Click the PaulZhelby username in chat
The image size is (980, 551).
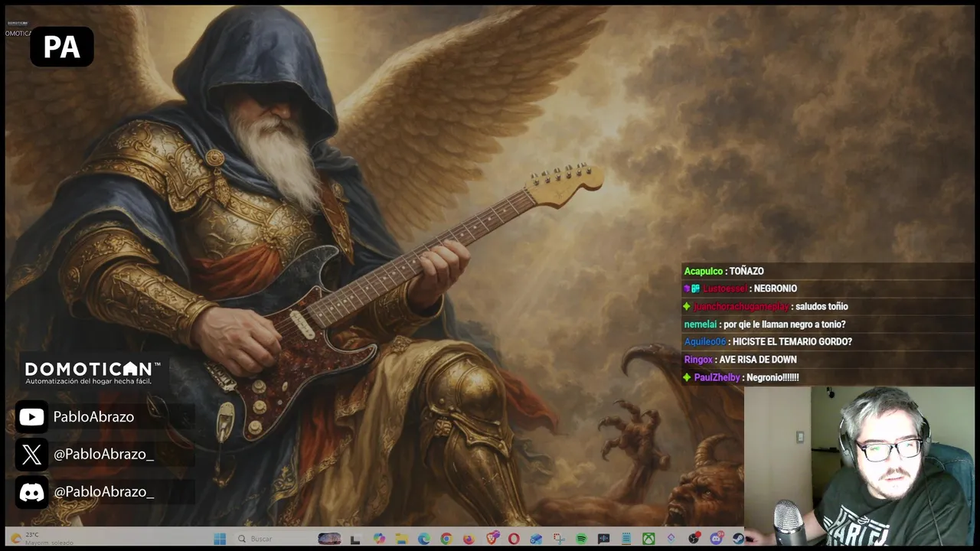click(717, 377)
